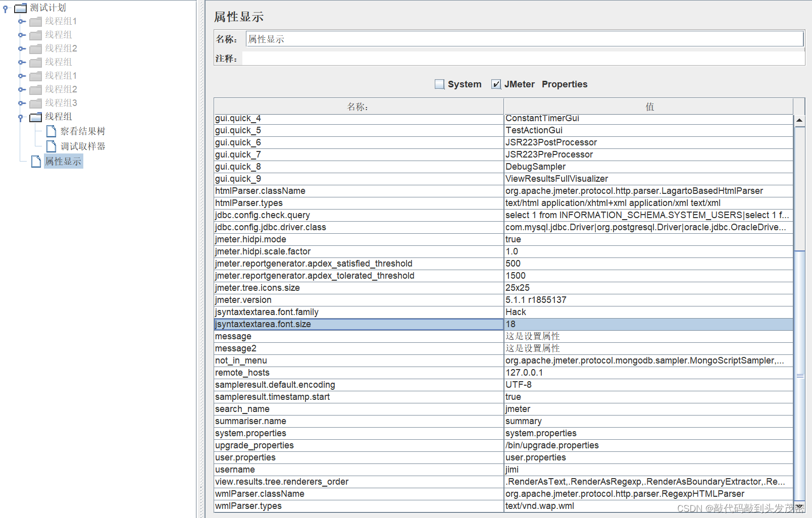
Task: Click the TestActionGui value cell
Action: tap(648, 130)
